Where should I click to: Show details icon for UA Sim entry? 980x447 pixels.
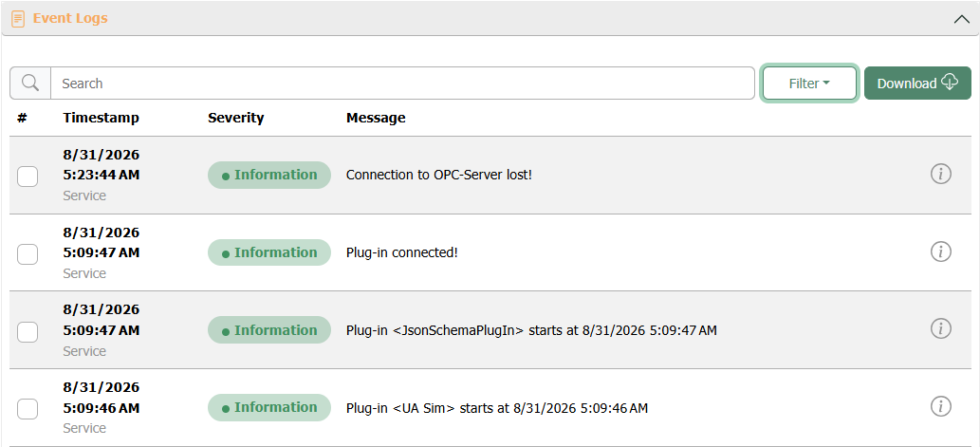[x=940, y=406]
